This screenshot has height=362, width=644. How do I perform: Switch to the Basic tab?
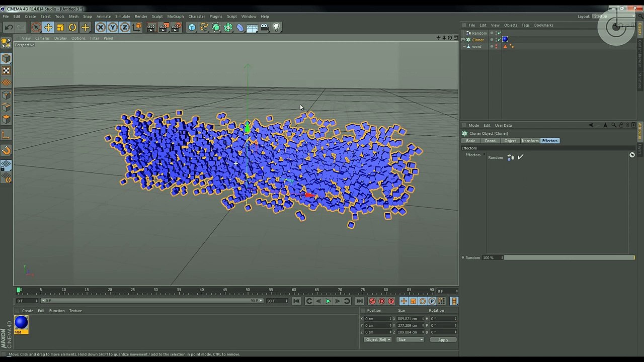coord(470,141)
